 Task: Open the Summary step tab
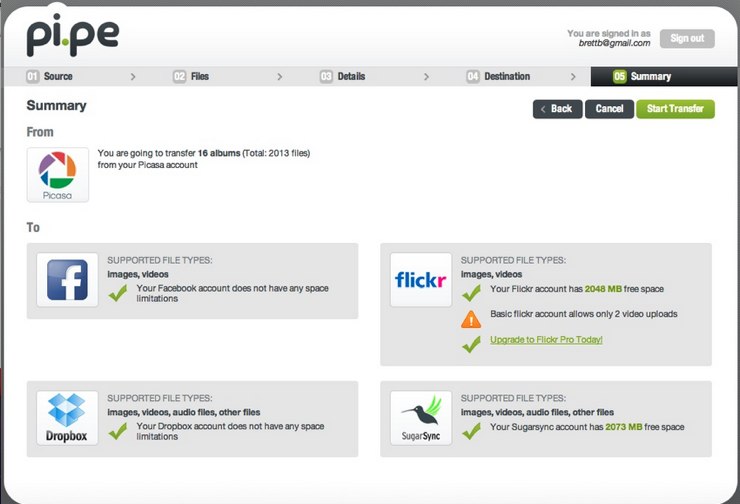pyautogui.click(x=664, y=76)
